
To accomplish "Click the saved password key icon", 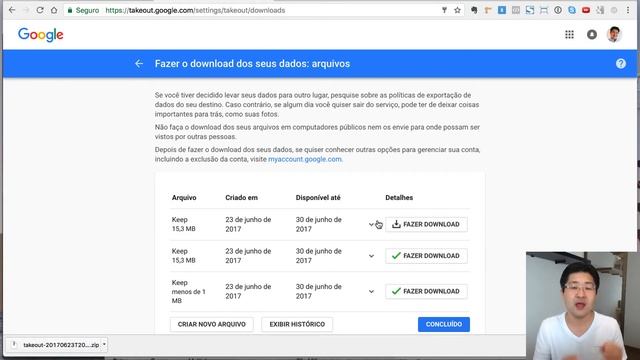I will pyautogui.click(x=444, y=10).
